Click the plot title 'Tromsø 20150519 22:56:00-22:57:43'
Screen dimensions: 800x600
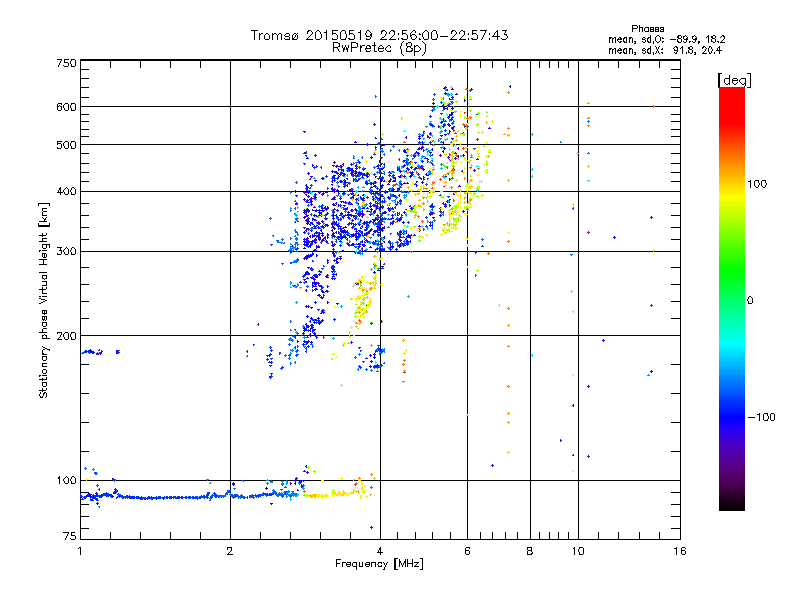point(379,35)
